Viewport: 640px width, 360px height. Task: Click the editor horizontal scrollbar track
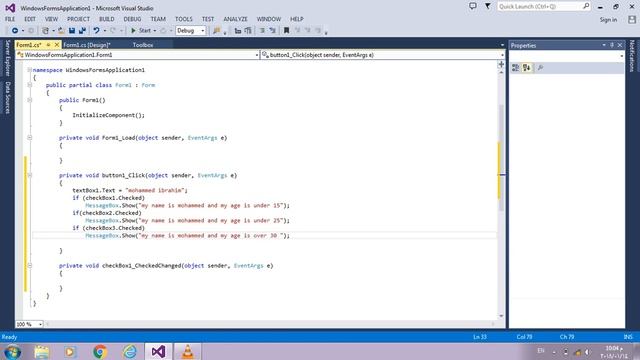tap(269, 324)
